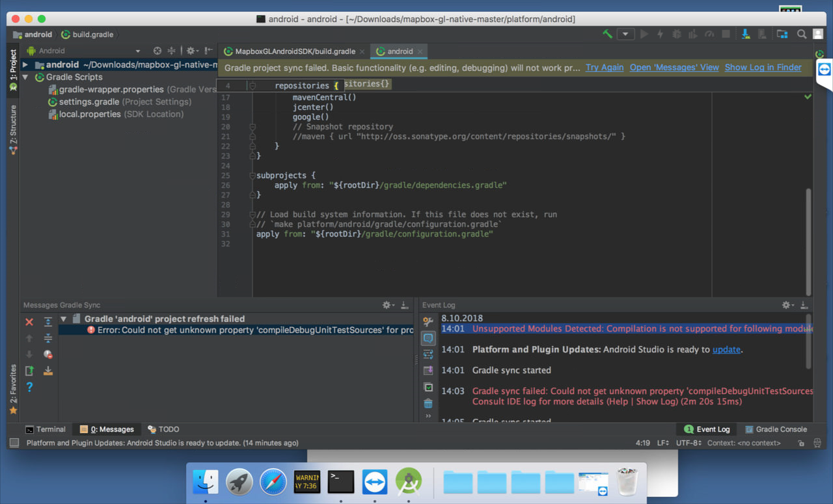Click the Stop square icon in toolbar
The height and width of the screenshot is (504, 833).
pyautogui.click(x=726, y=34)
